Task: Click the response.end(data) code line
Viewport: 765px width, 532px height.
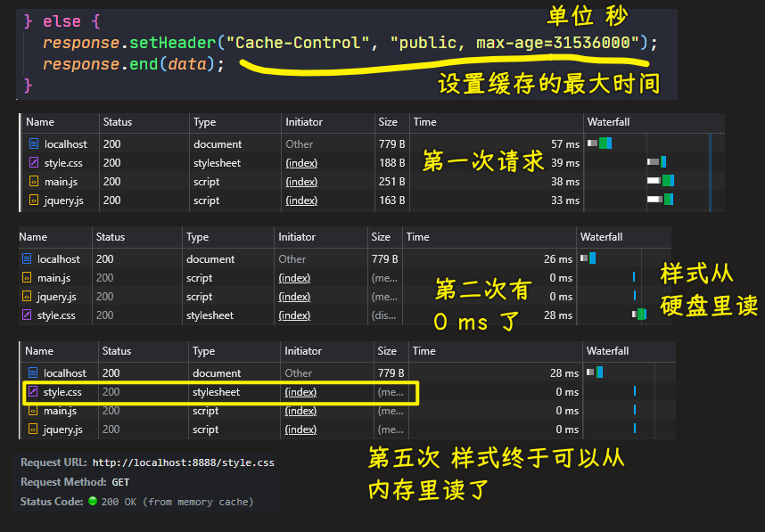Action: click(x=134, y=64)
